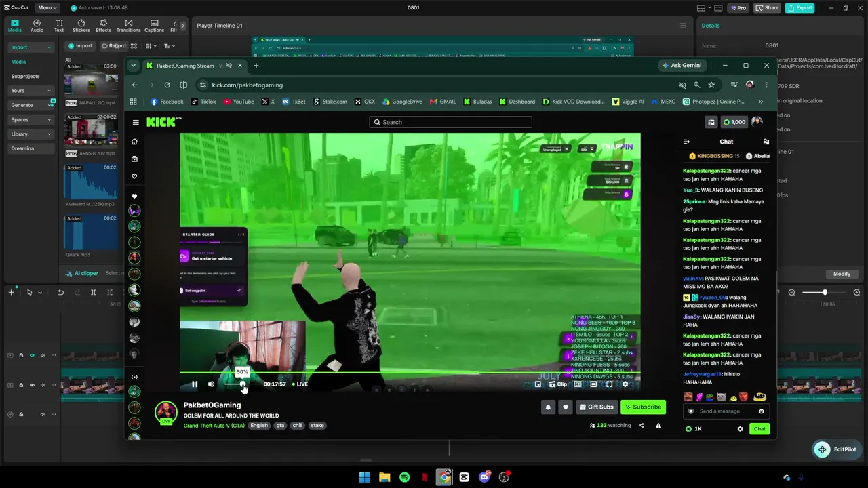Open the AI clipper tool
The height and width of the screenshot is (488, 868).
click(82, 273)
